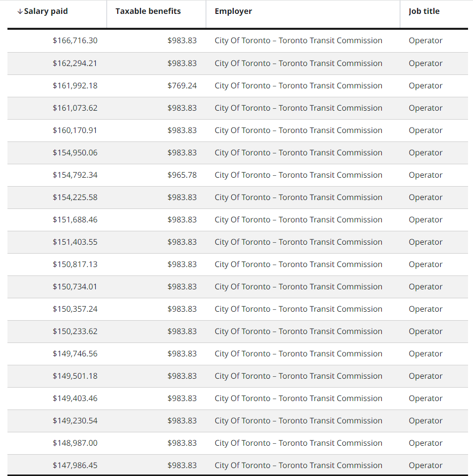Click employer cell in the $149,746.56 row

point(298,354)
